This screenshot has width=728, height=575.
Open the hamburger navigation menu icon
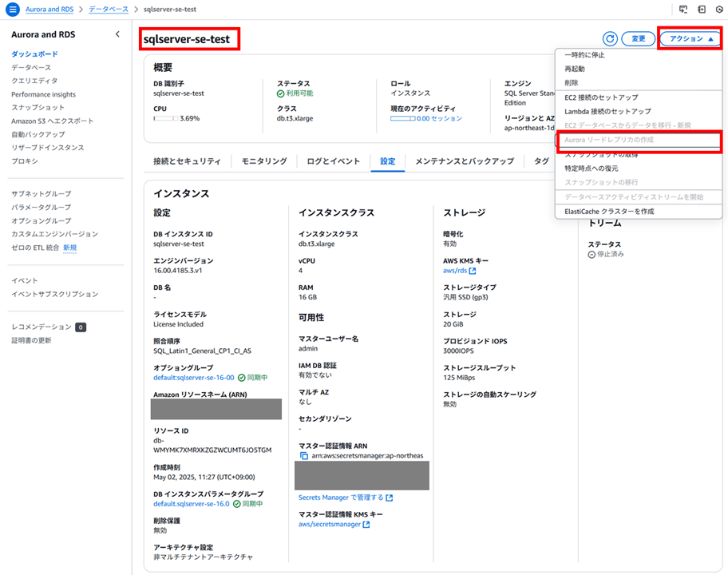coord(13,9)
